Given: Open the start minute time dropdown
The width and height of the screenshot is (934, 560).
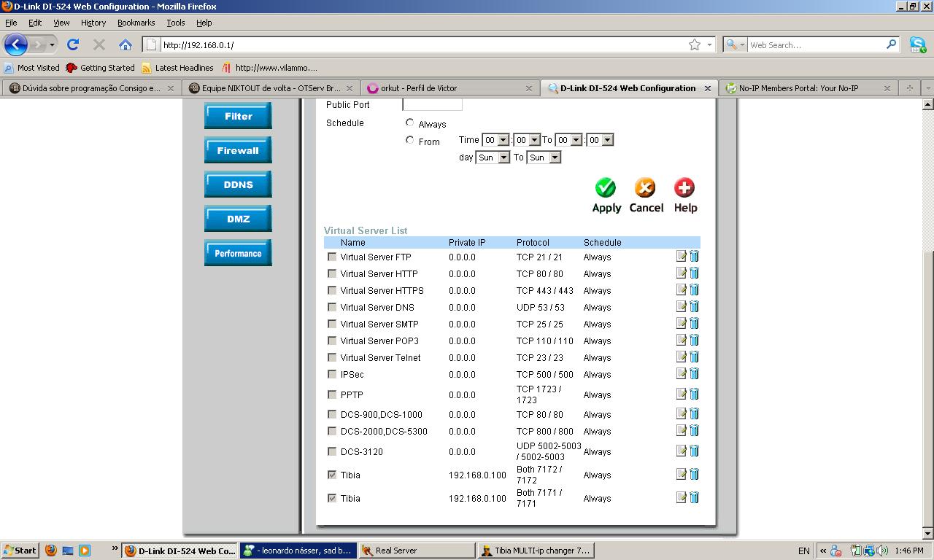Looking at the screenshot, I should (x=527, y=140).
